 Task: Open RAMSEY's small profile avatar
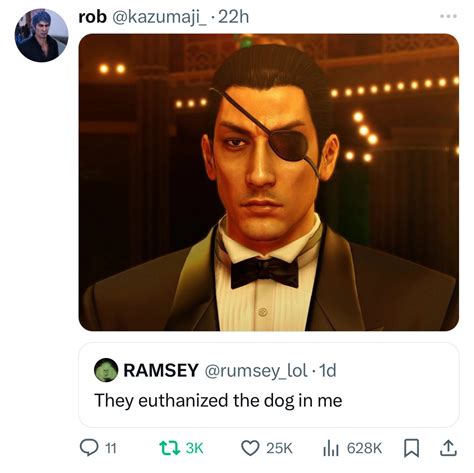[106, 370]
